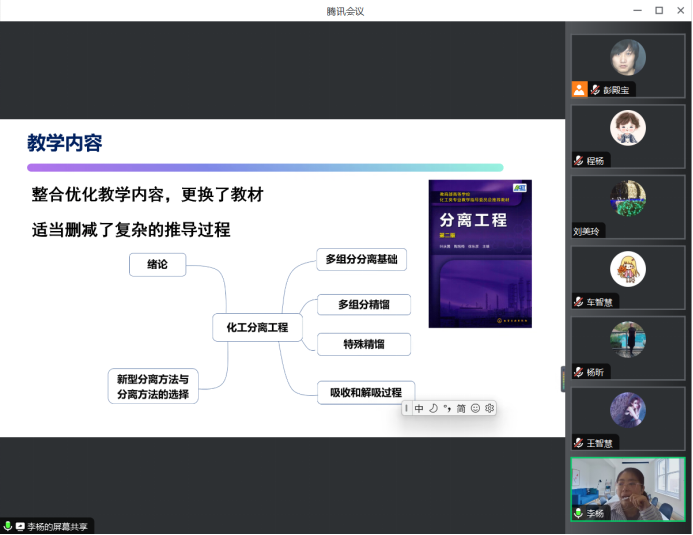This screenshot has height=535, width=693.
Task: Click 程杨's muted microphone icon
Action: pos(579,160)
